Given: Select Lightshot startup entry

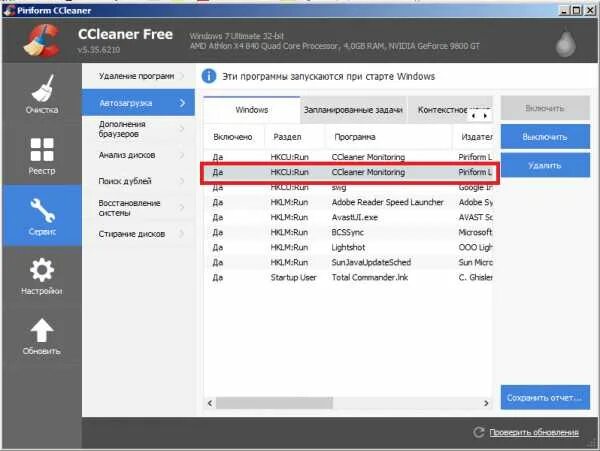Looking at the screenshot, I should click(x=348, y=247).
